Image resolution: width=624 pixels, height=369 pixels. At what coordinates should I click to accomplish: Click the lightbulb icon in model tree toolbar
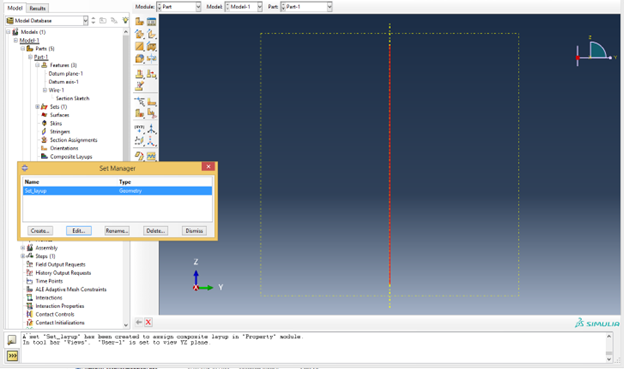[125, 20]
